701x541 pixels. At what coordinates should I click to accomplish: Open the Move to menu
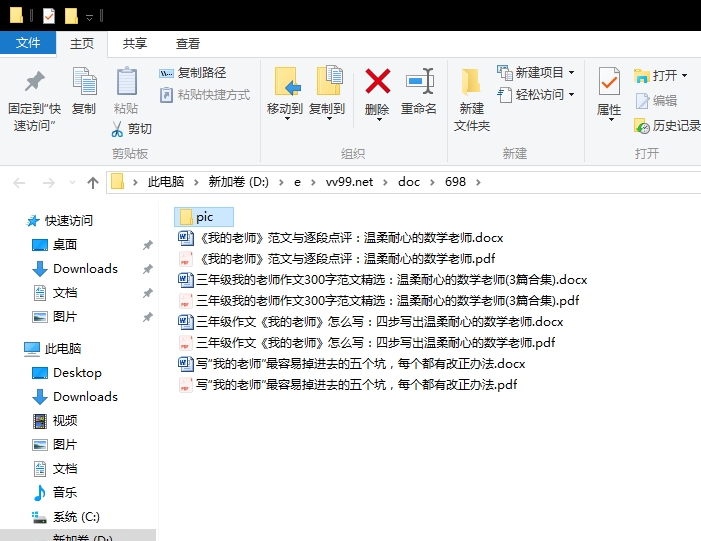click(x=285, y=94)
